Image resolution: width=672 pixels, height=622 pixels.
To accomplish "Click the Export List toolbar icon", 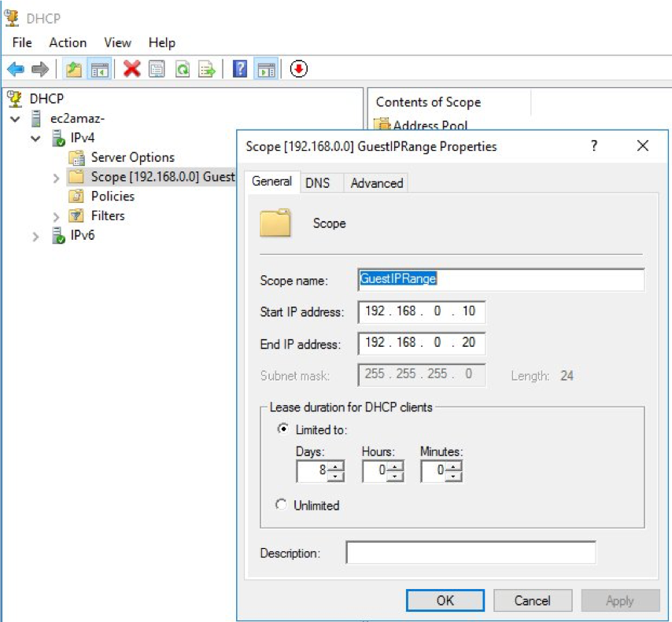I will pyautogui.click(x=207, y=70).
